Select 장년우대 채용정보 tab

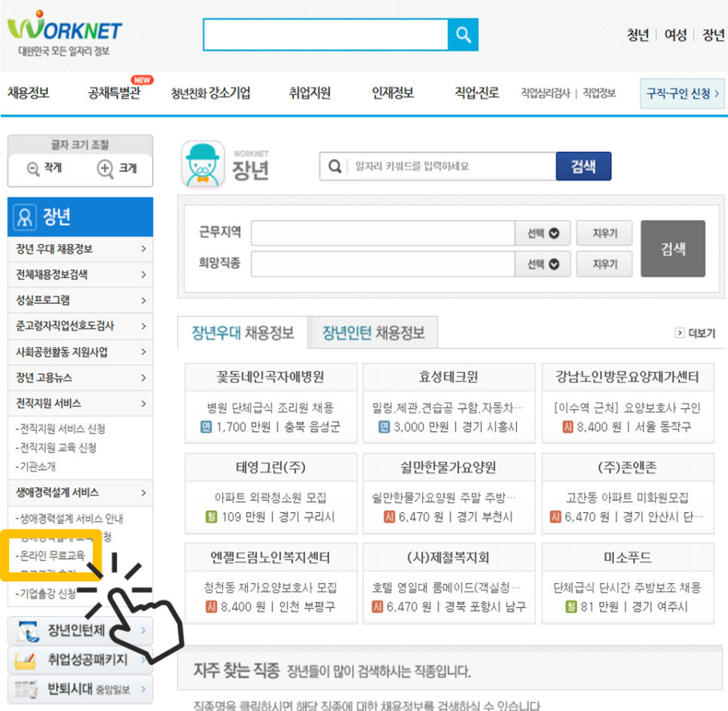(243, 332)
